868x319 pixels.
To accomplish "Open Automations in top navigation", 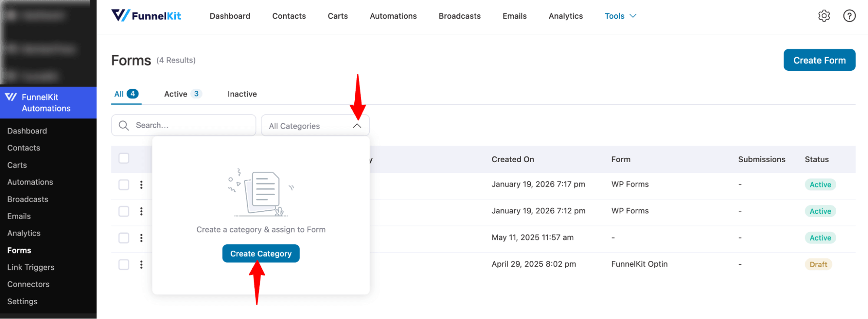I will pyautogui.click(x=393, y=16).
